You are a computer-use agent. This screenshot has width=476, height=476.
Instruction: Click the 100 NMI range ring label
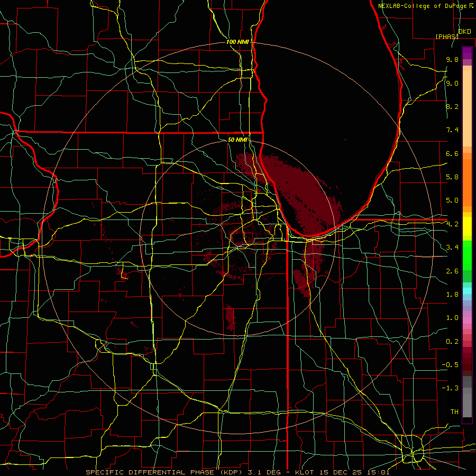coord(237,42)
